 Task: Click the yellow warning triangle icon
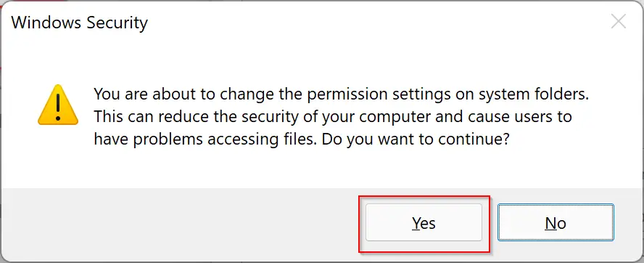click(57, 105)
